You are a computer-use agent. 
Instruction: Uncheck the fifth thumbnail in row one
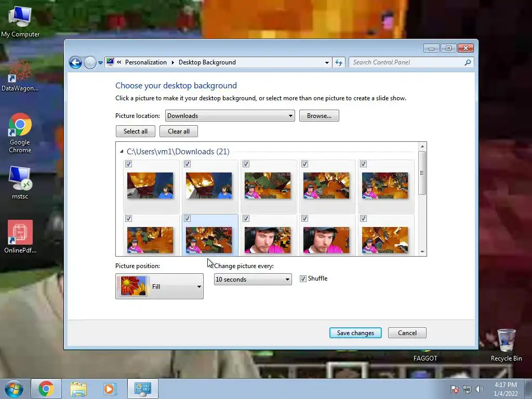click(363, 164)
